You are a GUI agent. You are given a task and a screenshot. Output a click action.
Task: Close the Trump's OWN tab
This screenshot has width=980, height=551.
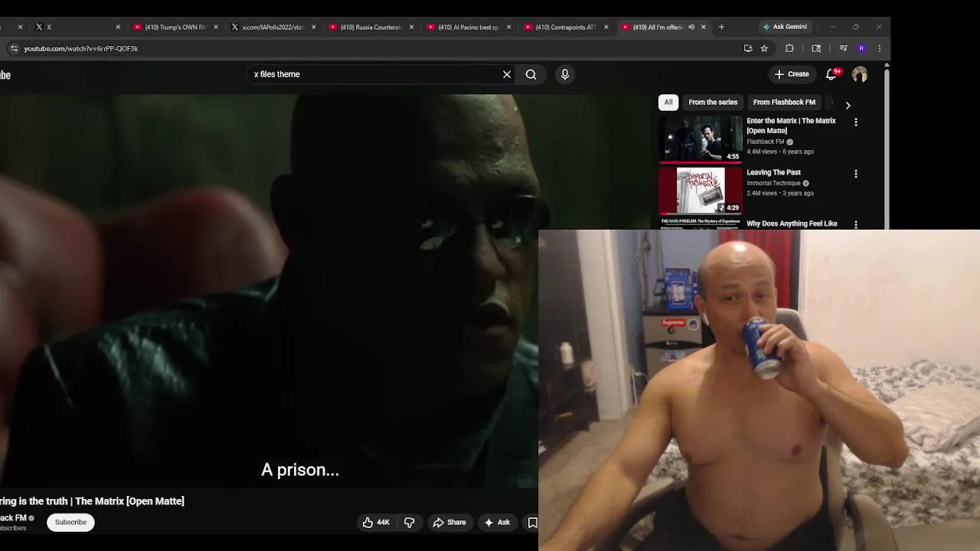215,27
